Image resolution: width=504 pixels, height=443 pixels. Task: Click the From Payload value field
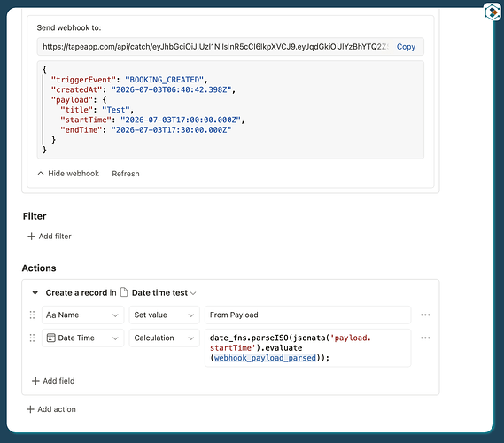tap(307, 315)
